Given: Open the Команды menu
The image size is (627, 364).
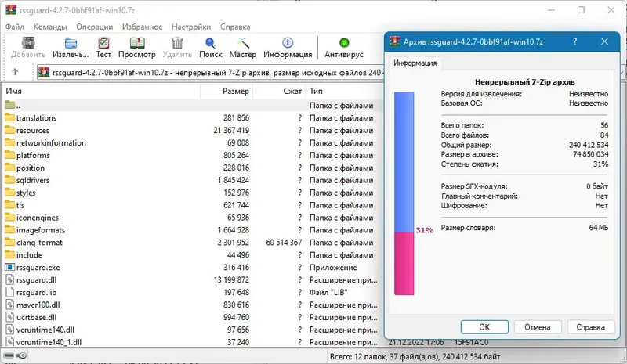Looking at the screenshot, I should pyautogui.click(x=50, y=27).
